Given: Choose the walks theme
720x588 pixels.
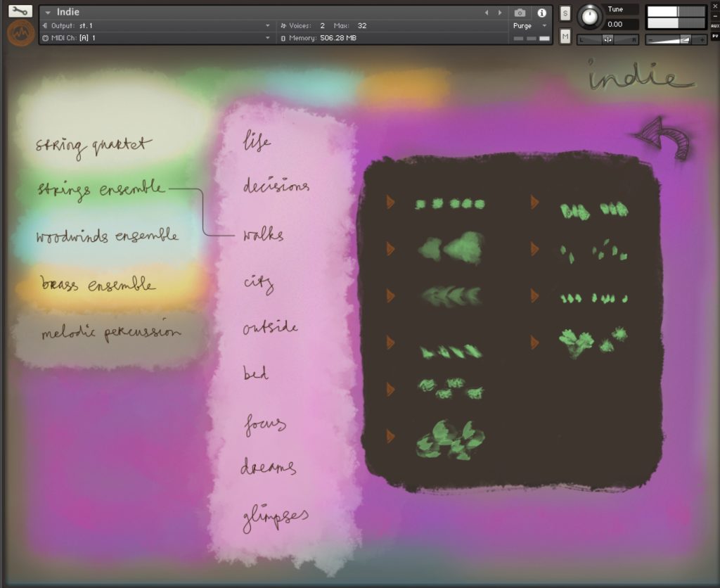Looking at the screenshot, I should click(263, 234).
